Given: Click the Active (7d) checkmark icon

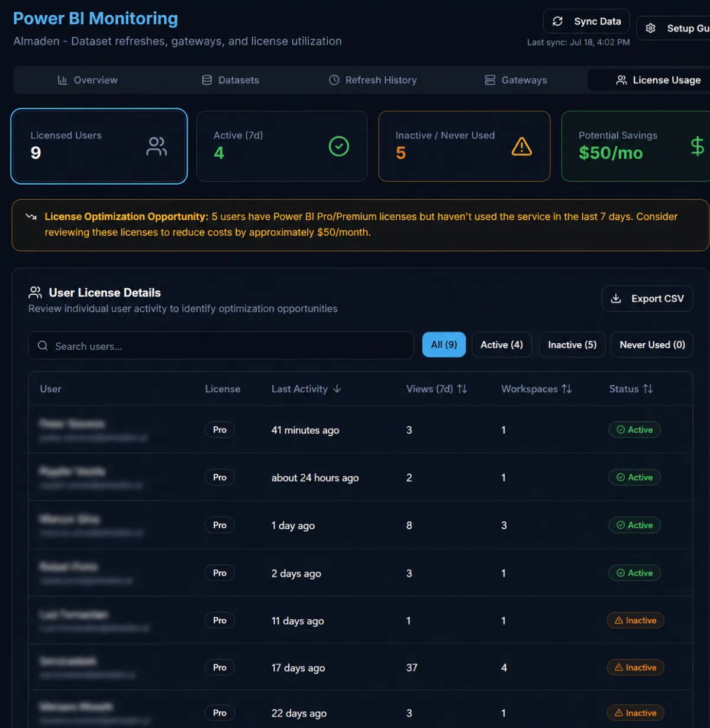Looking at the screenshot, I should pyautogui.click(x=339, y=146).
